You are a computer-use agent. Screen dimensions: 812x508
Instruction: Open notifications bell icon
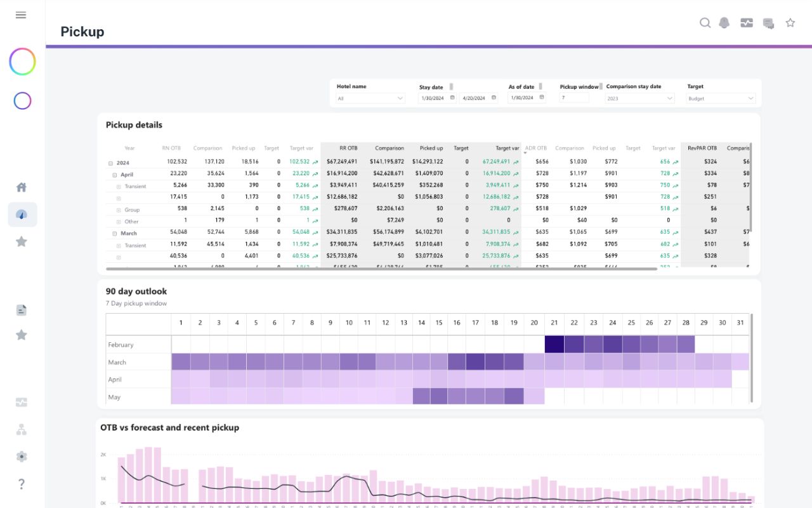[x=724, y=23]
